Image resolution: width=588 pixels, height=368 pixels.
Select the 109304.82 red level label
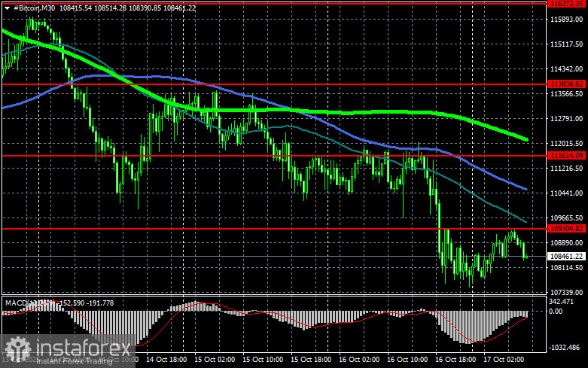pyautogui.click(x=566, y=229)
